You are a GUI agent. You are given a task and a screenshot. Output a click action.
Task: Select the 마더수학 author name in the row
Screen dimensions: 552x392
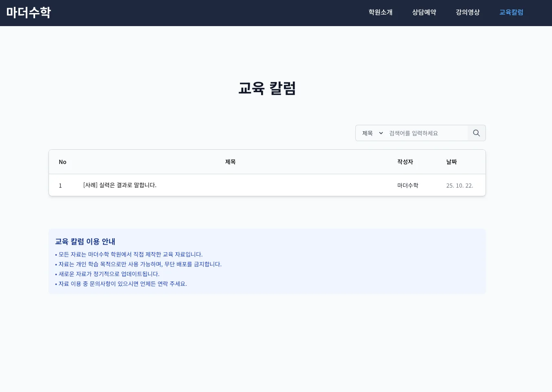pyautogui.click(x=408, y=185)
